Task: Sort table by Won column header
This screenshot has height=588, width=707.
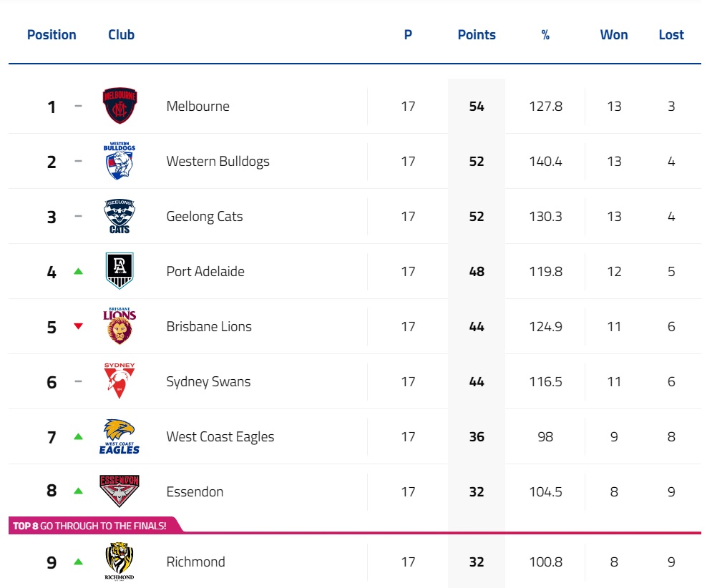Action: click(x=614, y=35)
